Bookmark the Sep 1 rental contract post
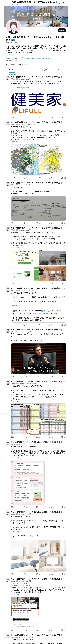This screenshot has width=72, height=644. click(x=62, y=223)
